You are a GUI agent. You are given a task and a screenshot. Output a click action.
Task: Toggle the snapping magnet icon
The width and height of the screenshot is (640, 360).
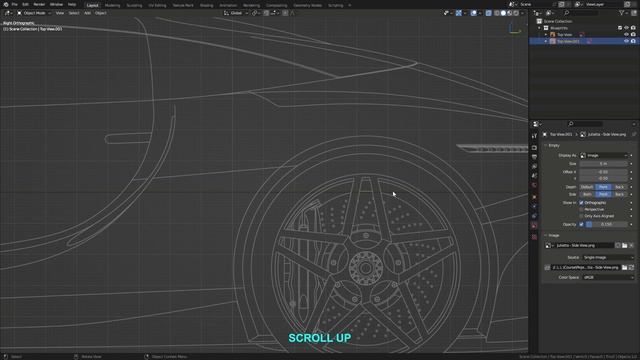266,13
